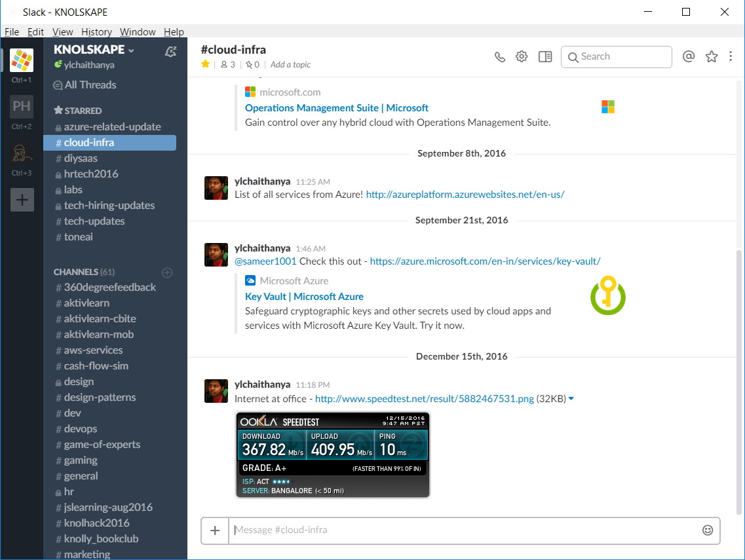Click the attach file plus button
The height and width of the screenshot is (560, 745).
click(215, 531)
